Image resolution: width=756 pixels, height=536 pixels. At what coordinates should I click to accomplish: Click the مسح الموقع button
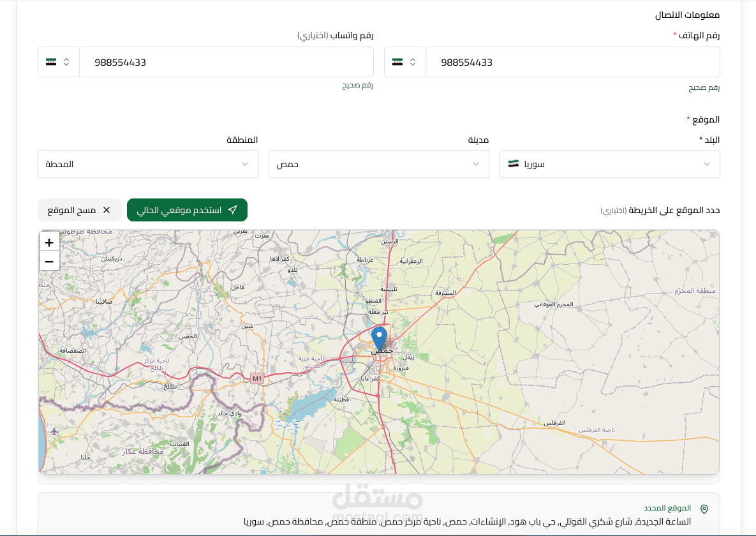80,210
